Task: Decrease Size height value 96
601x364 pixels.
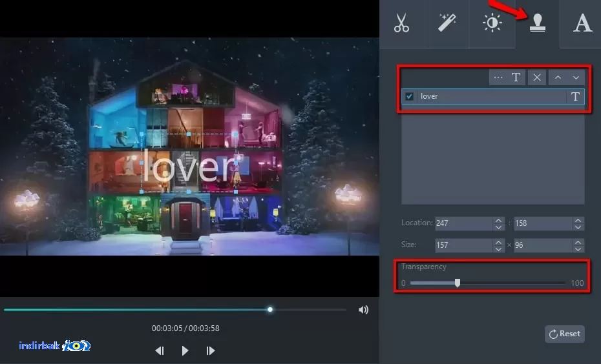Action: pos(578,248)
